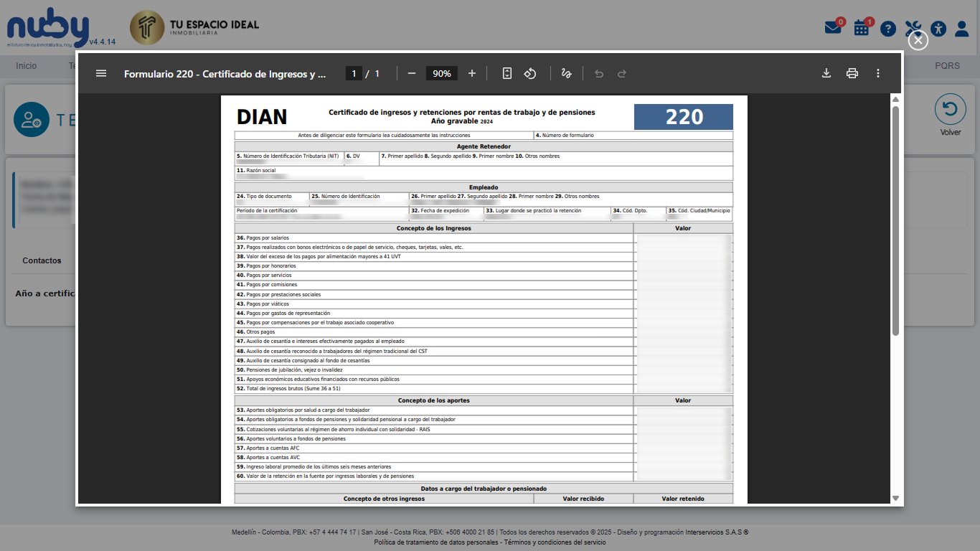
Task: Click the scrollbar down arrow
Action: [895, 498]
